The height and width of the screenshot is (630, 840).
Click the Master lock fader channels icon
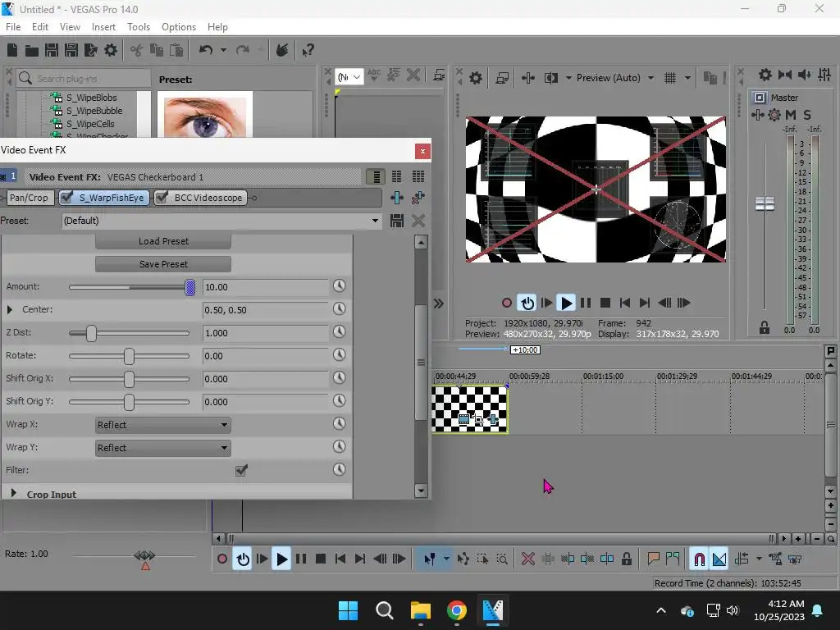point(765,327)
